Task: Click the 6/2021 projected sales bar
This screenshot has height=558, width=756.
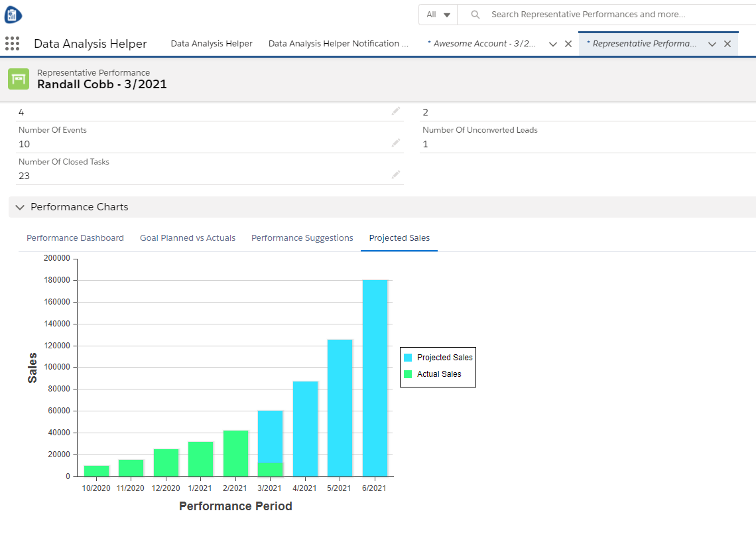Action: (375, 378)
